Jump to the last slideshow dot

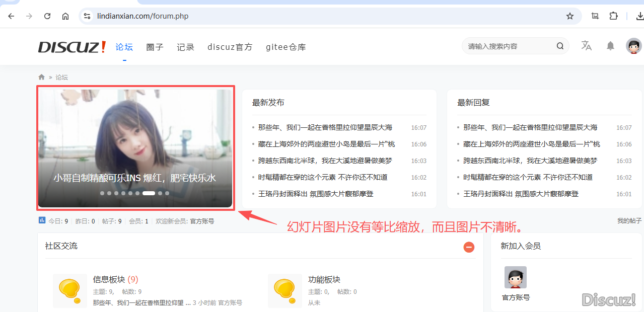pos(167,193)
